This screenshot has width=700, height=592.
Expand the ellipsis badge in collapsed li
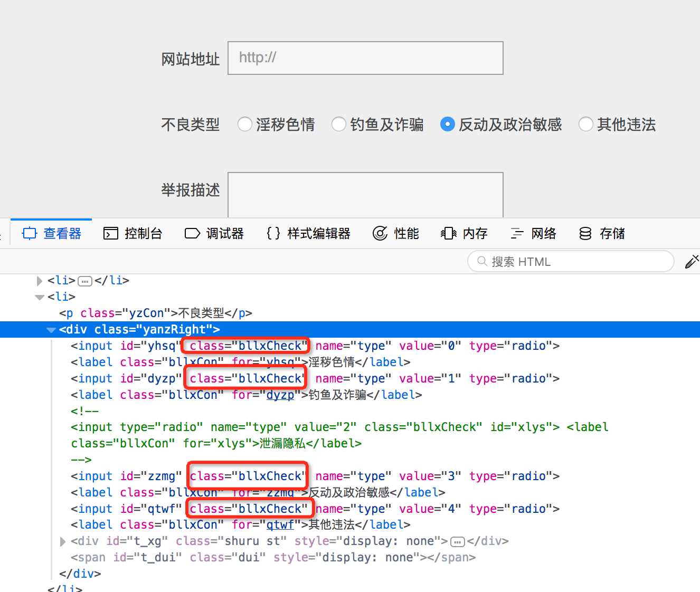85,281
